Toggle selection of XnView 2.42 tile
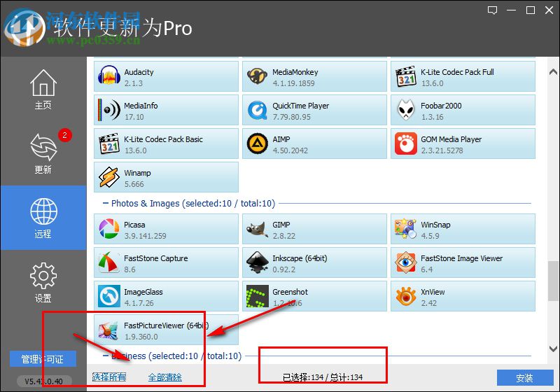The width and height of the screenshot is (560, 392). [463, 296]
